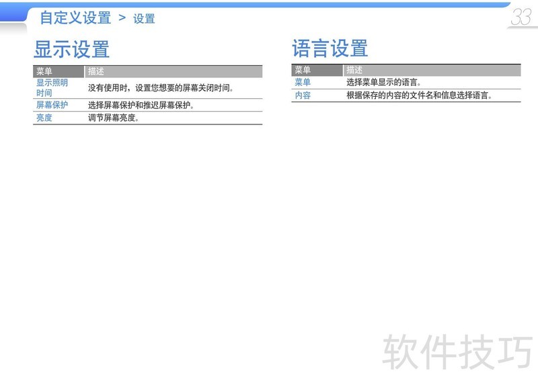Click the 调节屏幕亮度 description

114,118
